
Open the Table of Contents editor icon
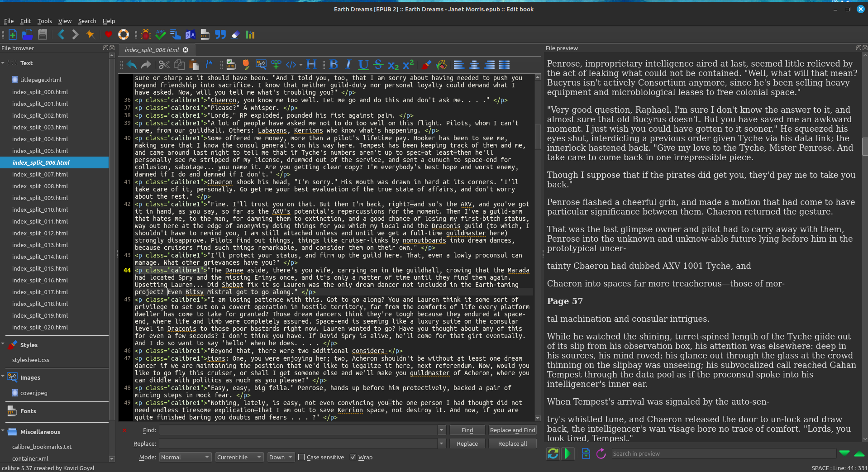175,34
